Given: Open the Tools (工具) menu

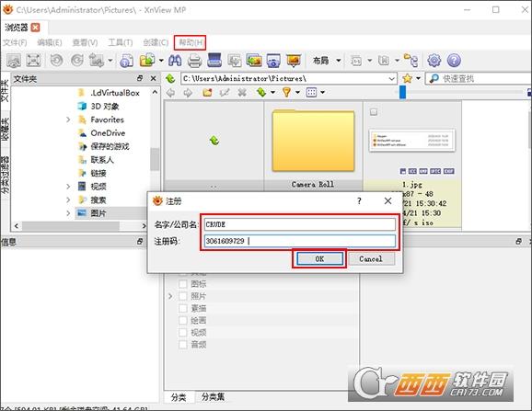Looking at the screenshot, I should pyautogui.click(x=120, y=42).
